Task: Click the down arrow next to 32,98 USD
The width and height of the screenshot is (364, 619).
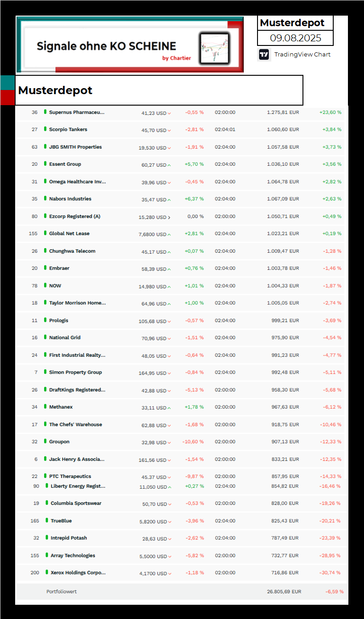Action: coord(169,443)
